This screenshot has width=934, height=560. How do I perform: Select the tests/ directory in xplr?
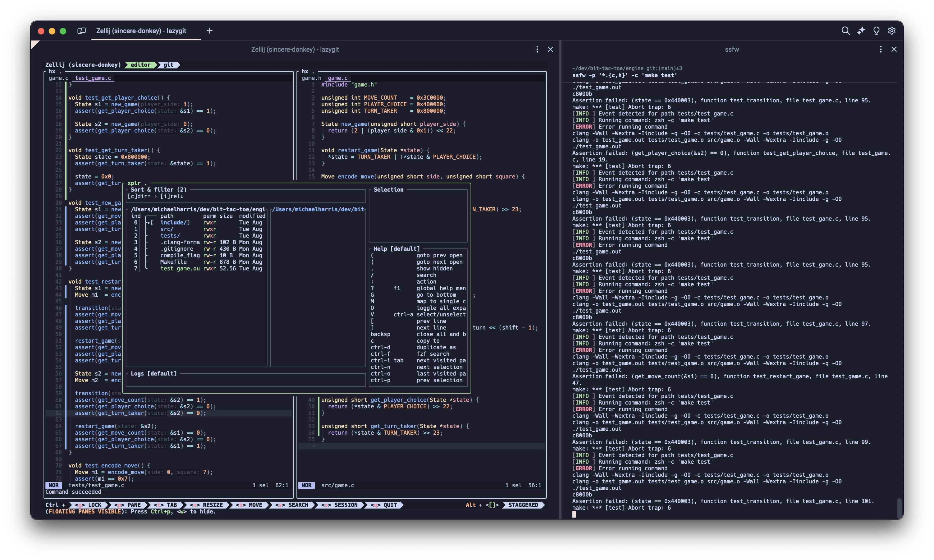click(x=170, y=235)
